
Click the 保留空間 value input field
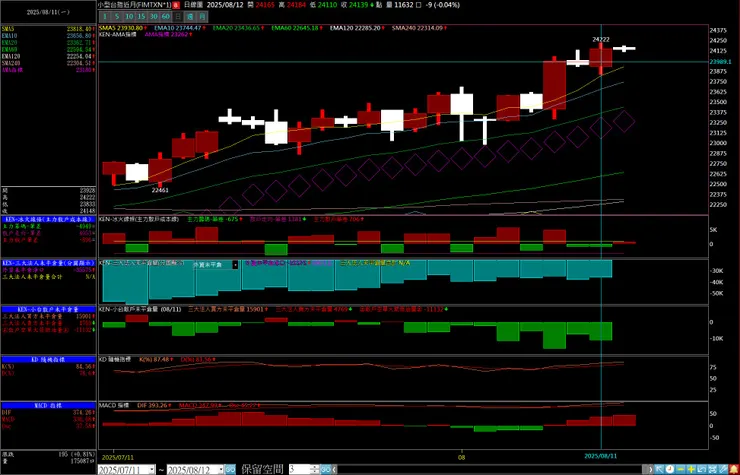coord(300,469)
